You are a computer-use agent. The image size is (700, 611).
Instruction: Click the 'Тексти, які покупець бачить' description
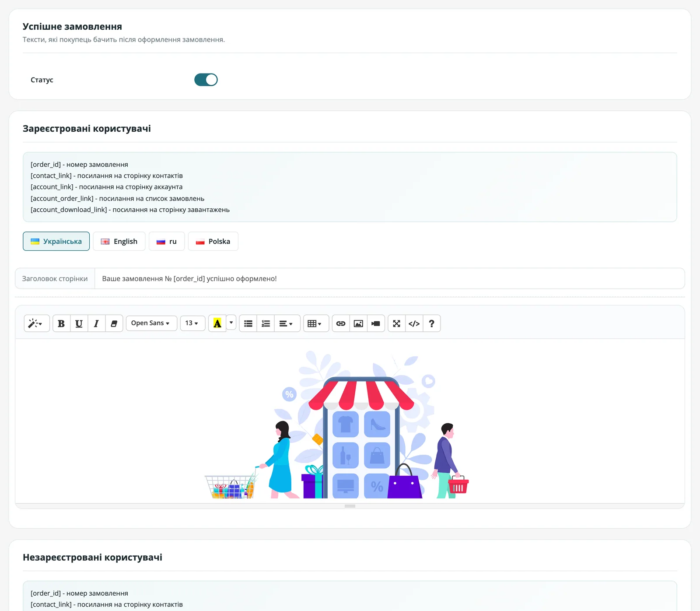click(124, 39)
